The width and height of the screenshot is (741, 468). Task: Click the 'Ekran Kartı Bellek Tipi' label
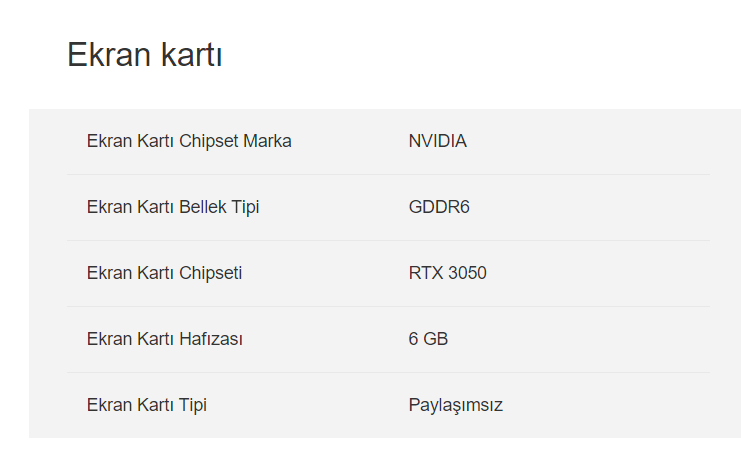[x=173, y=207]
